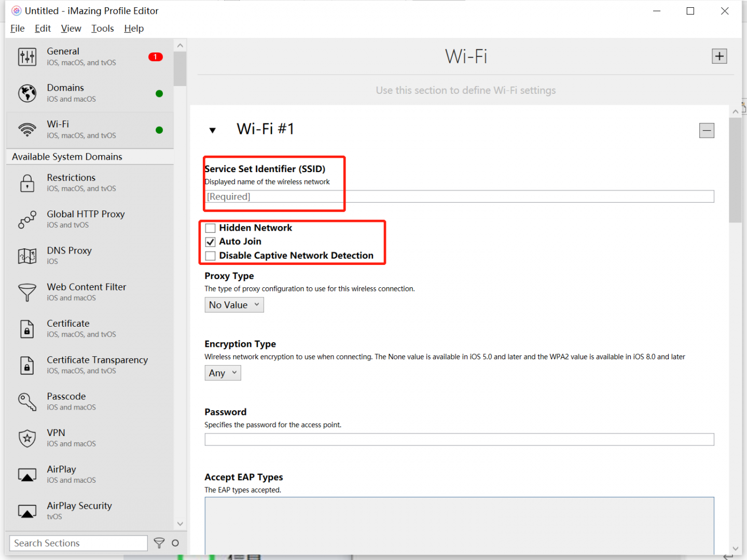747x560 pixels.
Task: Click the main panel scroll down arrow
Action: click(735, 548)
